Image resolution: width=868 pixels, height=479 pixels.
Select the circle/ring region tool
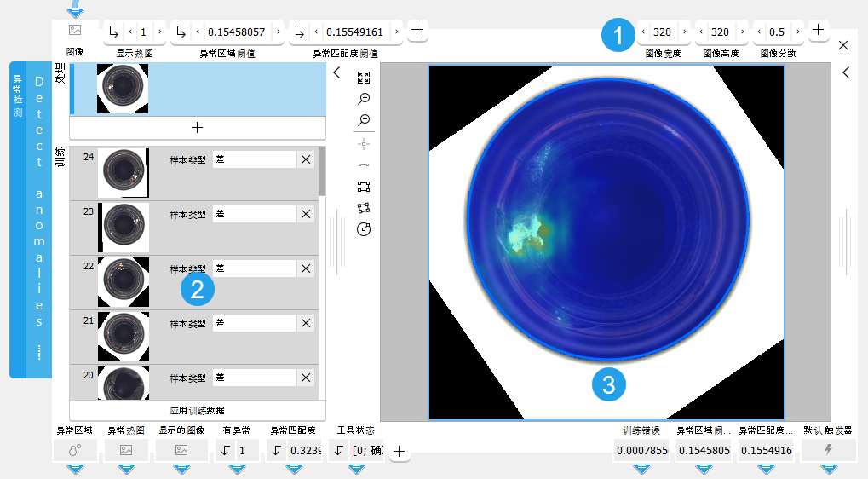click(364, 229)
